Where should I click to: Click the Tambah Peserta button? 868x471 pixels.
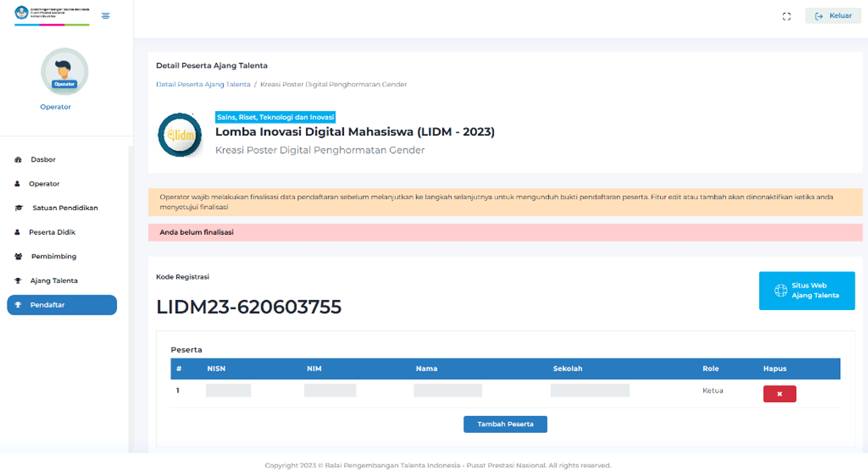coord(505,424)
